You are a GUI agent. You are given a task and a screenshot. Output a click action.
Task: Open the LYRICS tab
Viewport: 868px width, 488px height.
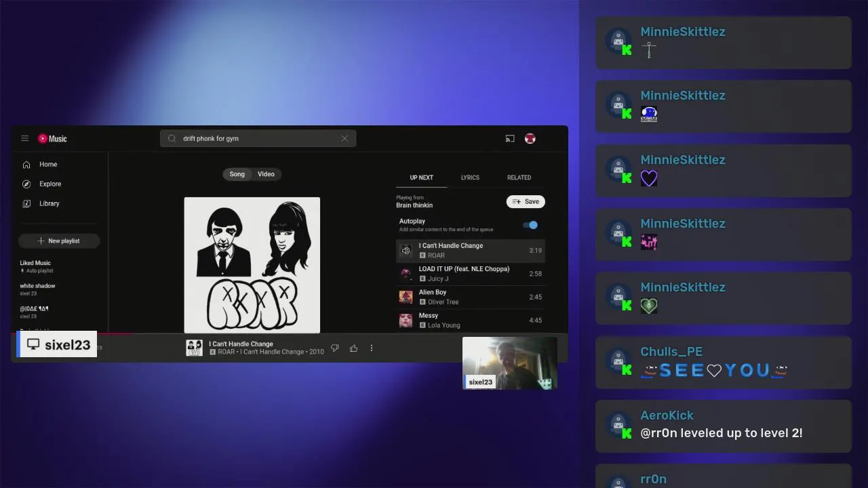click(x=470, y=178)
